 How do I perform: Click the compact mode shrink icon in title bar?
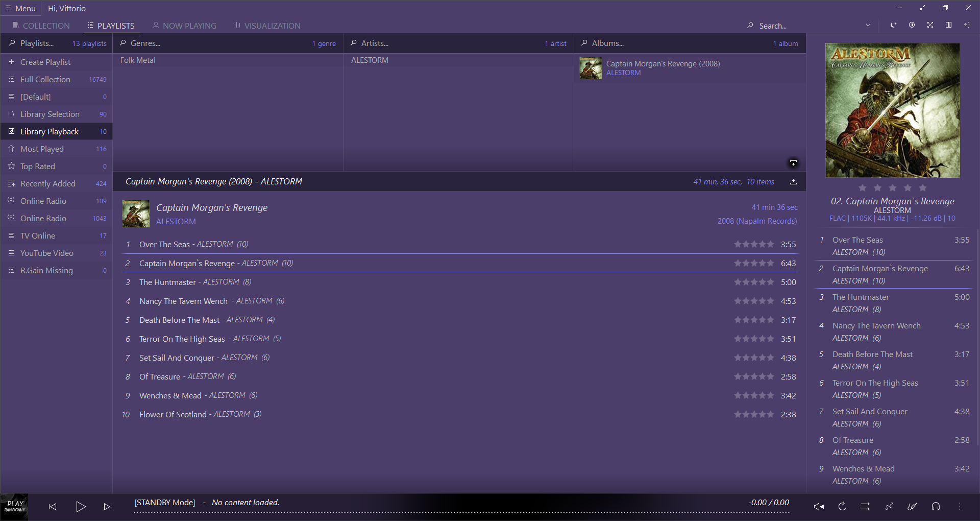click(922, 8)
